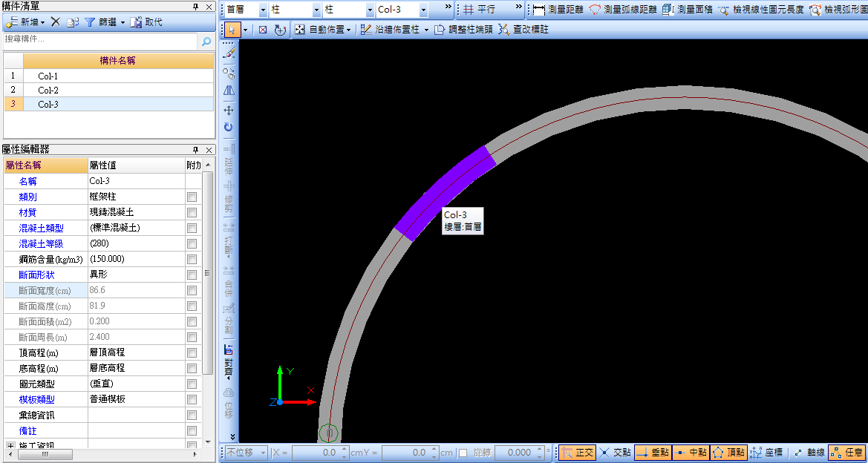Click the property editor horizontal scrollbar
This screenshot has height=463, width=868.
tap(46, 455)
